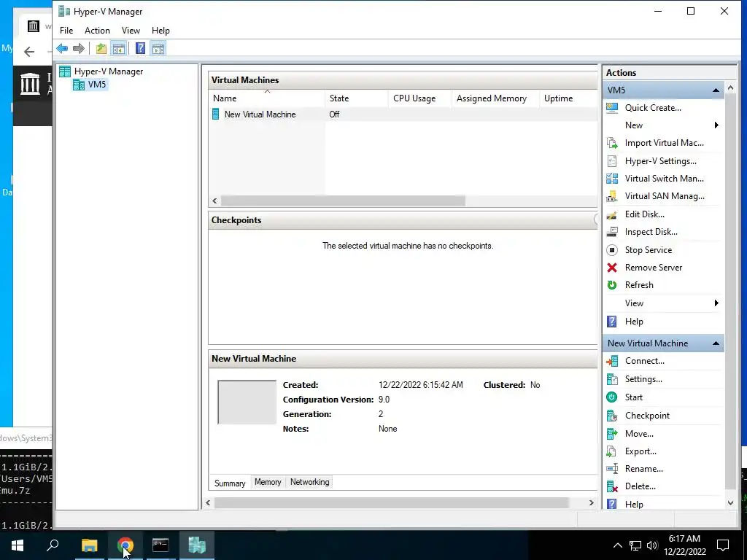The height and width of the screenshot is (560, 747).
Task: Switch to the Memory tab
Action: click(268, 482)
